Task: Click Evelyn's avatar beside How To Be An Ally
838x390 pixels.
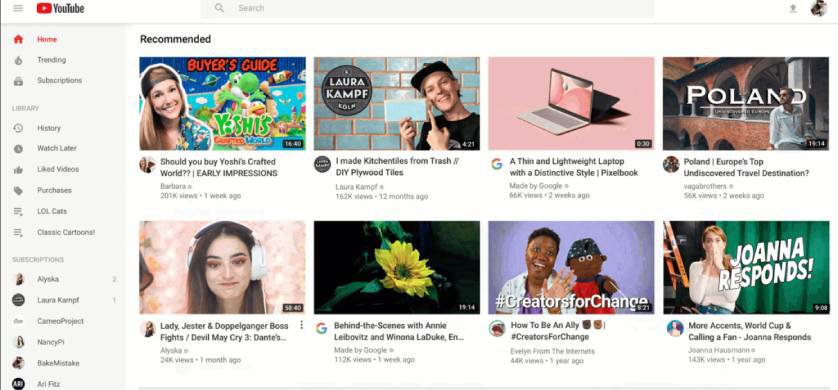Action: [497, 328]
